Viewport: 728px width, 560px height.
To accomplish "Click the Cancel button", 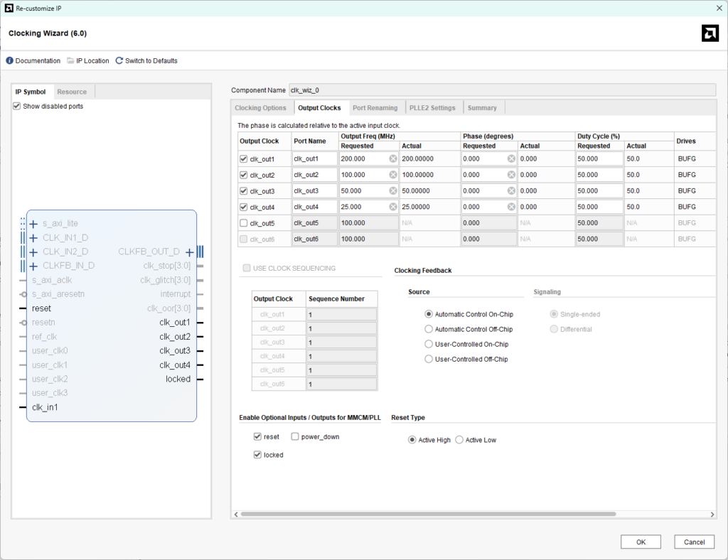I will click(x=694, y=542).
